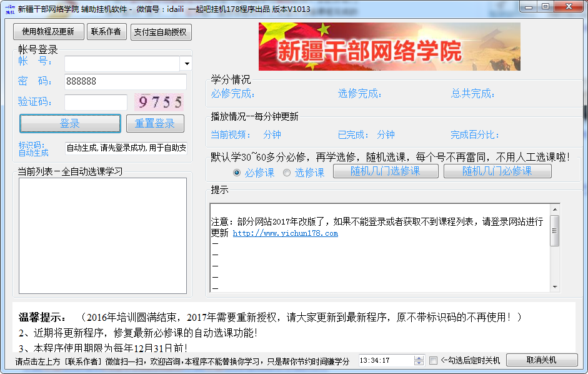Click the 重置登录 button
This screenshot has height=374, width=588.
[x=155, y=124]
